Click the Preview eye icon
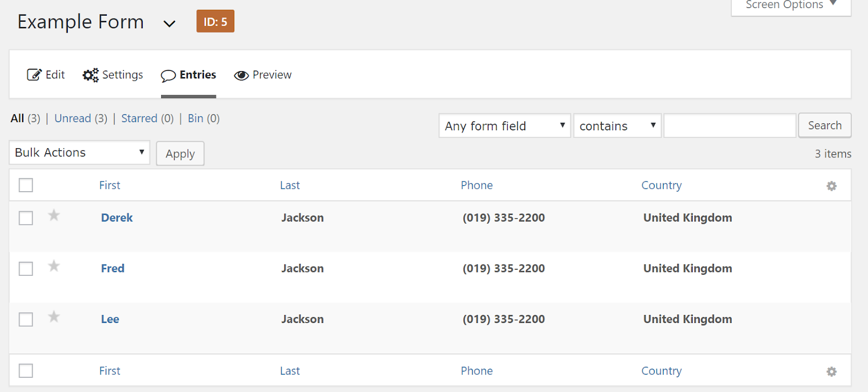Viewport: 868px width, 392px height. [241, 75]
